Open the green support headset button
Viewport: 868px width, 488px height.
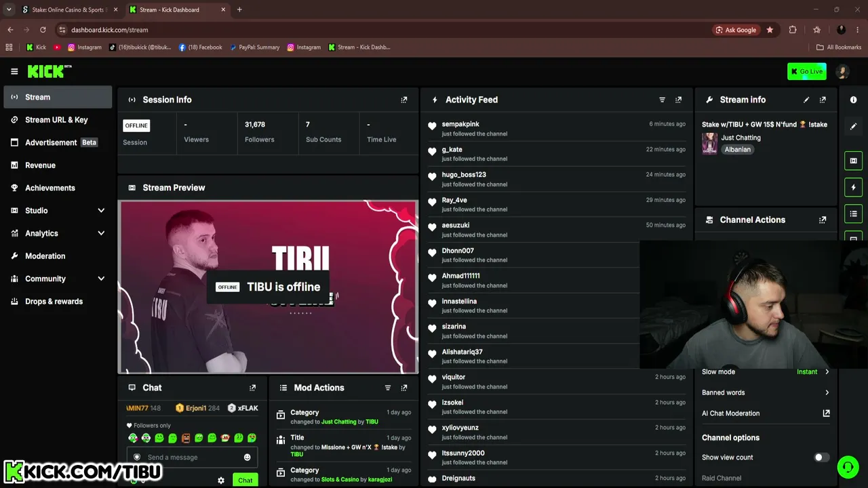tap(847, 467)
